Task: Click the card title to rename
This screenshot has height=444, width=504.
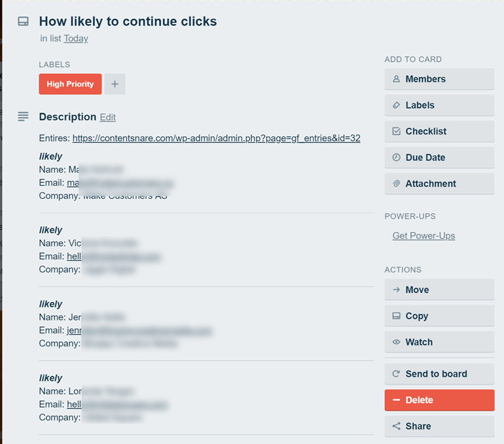Action: point(128,21)
